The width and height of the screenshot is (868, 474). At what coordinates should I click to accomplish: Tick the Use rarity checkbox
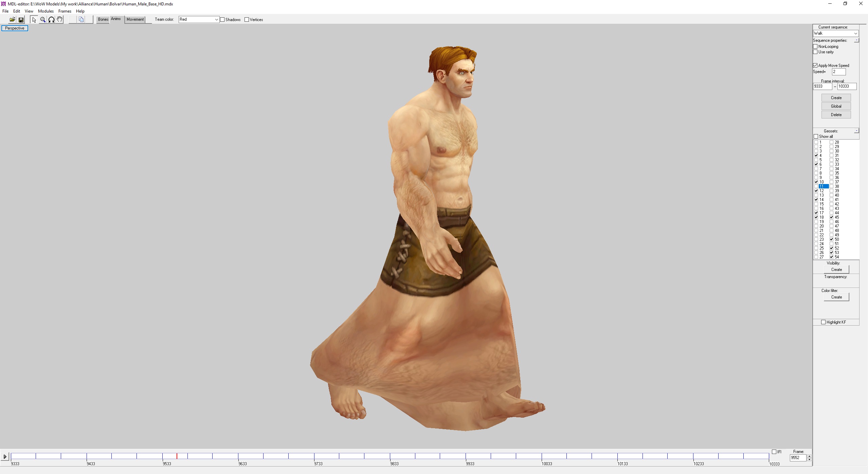[815, 52]
